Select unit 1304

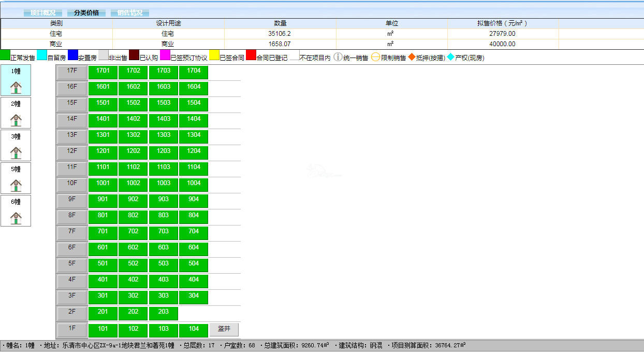coord(194,137)
